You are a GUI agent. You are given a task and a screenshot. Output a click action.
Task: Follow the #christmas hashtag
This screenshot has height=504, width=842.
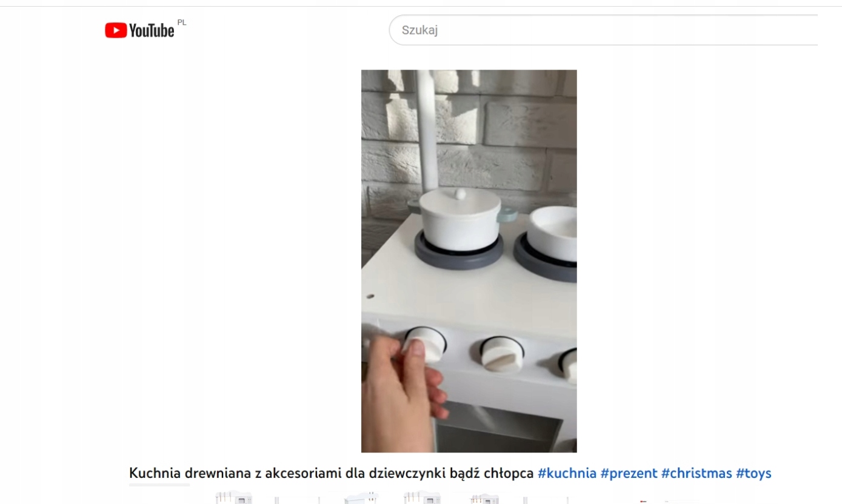point(697,473)
